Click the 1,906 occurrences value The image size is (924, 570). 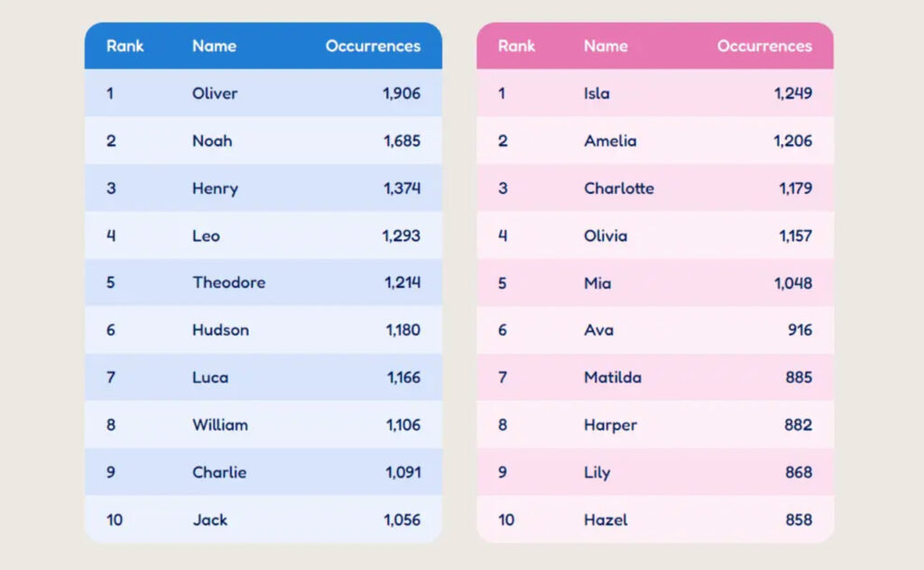tap(402, 93)
